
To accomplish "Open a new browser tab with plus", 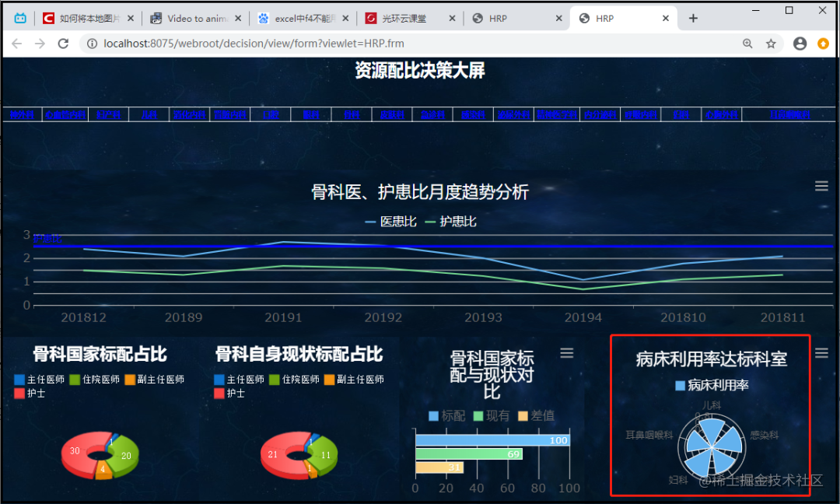I will pos(693,18).
